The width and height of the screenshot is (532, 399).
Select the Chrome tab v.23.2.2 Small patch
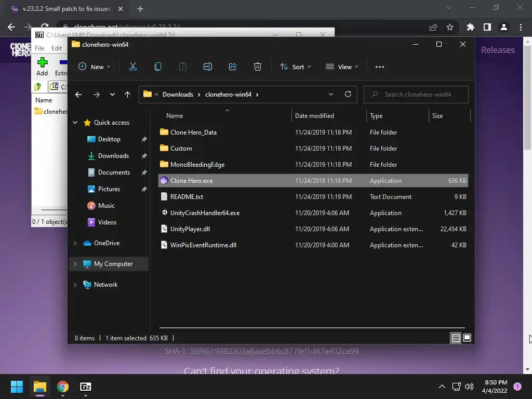[66, 9]
